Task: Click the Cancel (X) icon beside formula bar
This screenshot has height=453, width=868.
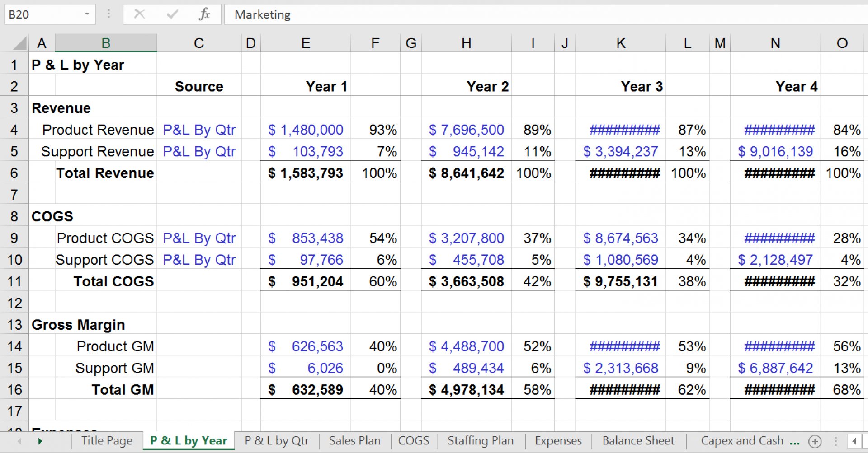Action: 139,14
